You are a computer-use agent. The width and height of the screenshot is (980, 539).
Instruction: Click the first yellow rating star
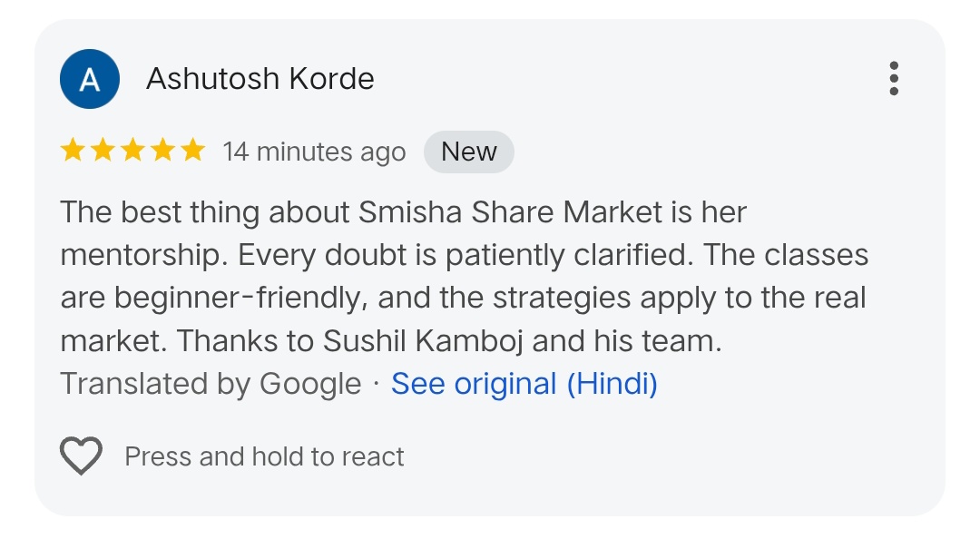point(73,151)
